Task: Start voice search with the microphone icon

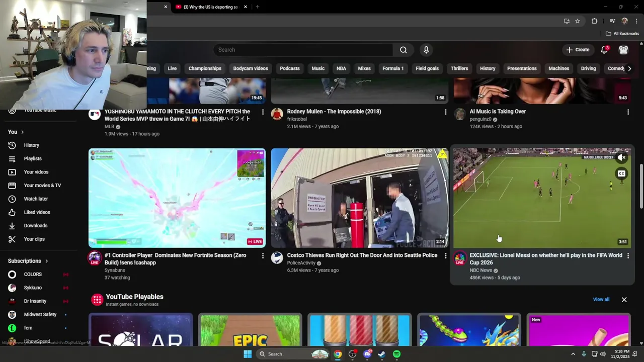Action: [x=426, y=50]
